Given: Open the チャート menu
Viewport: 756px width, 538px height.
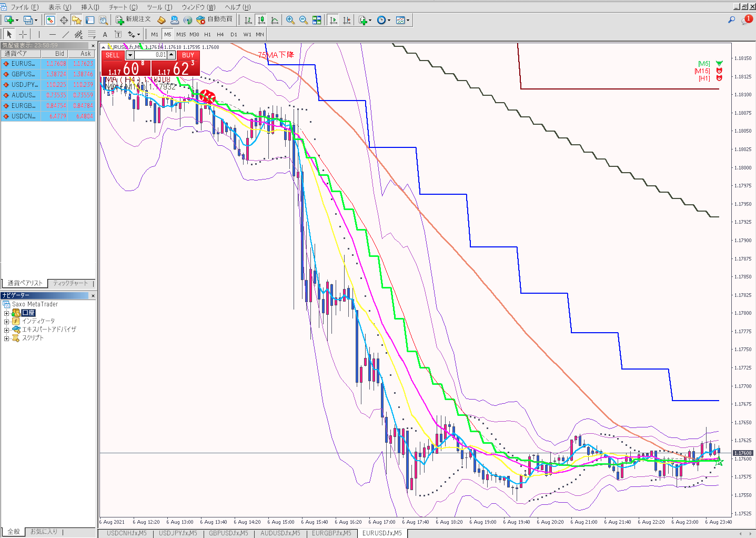Looking at the screenshot, I should click(x=123, y=7).
